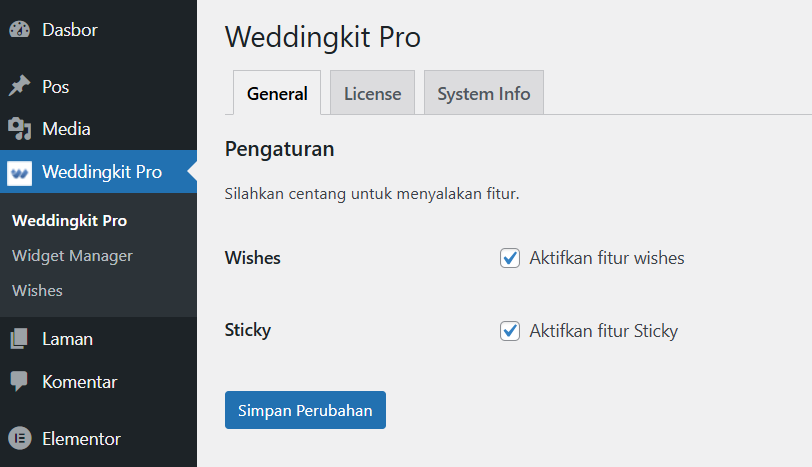Open Wishes submenu link
Image resolution: width=812 pixels, height=467 pixels.
click(37, 290)
